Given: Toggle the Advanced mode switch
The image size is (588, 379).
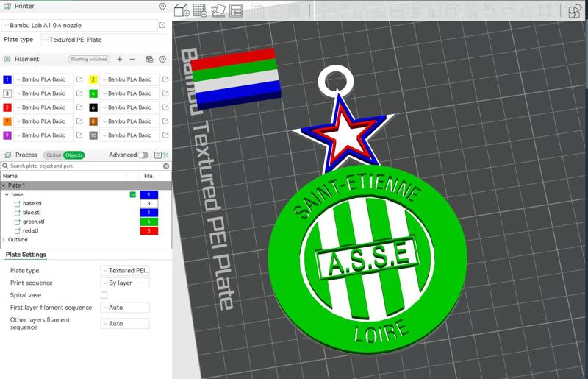Looking at the screenshot, I should [143, 155].
